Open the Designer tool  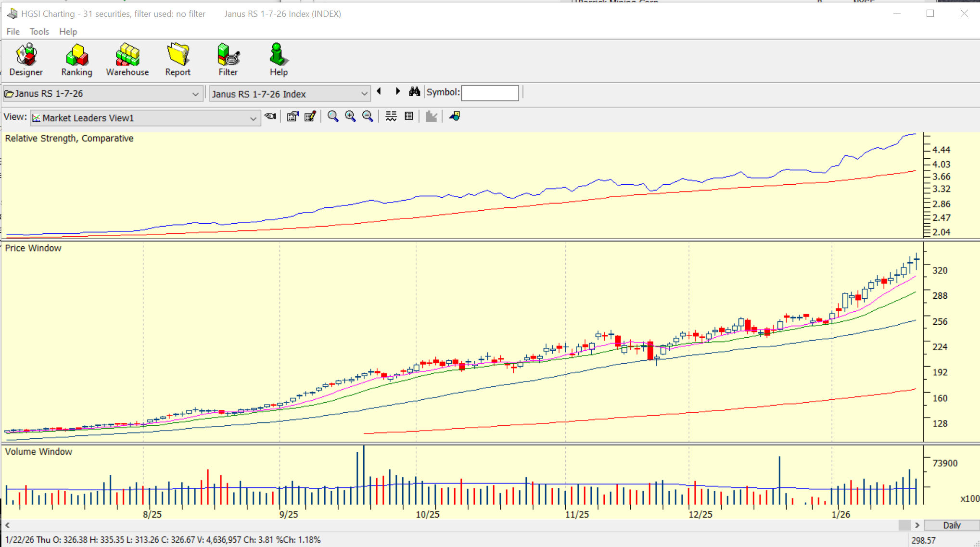26,59
